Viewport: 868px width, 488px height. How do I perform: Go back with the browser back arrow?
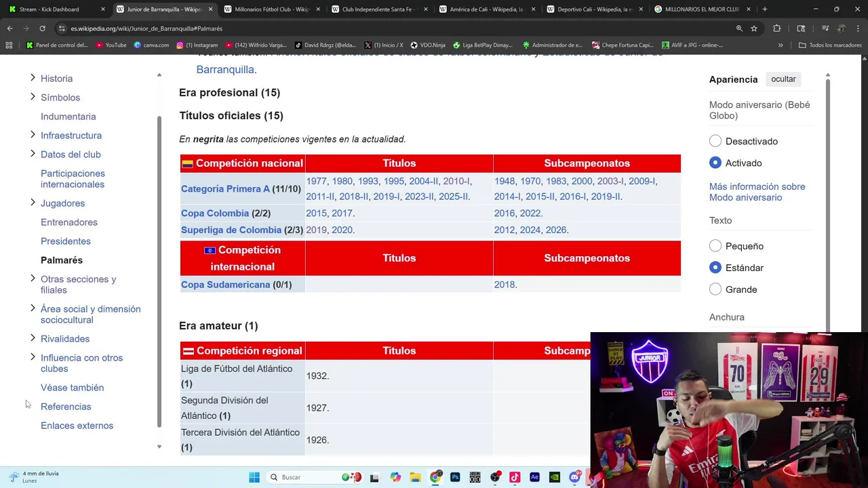pyautogui.click(x=10, y=28)
